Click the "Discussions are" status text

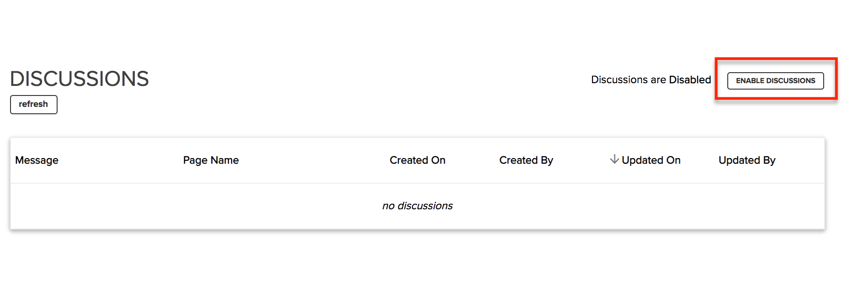(628, 80)
